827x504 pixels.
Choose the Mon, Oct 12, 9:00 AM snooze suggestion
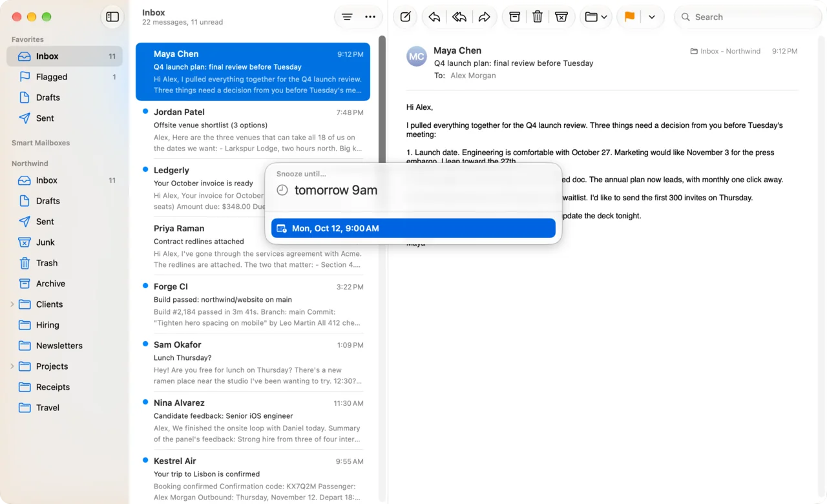click(413, 228)
